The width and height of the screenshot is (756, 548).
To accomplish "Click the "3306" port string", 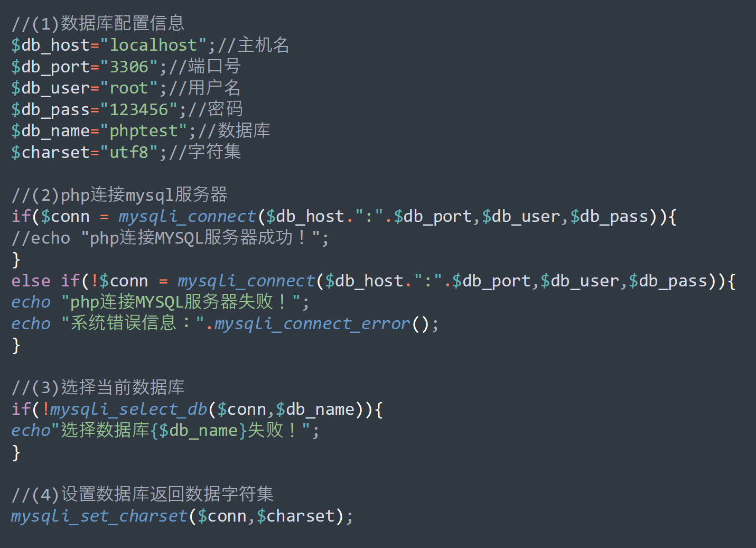I will pyautogui.click(x=129, y=67).
